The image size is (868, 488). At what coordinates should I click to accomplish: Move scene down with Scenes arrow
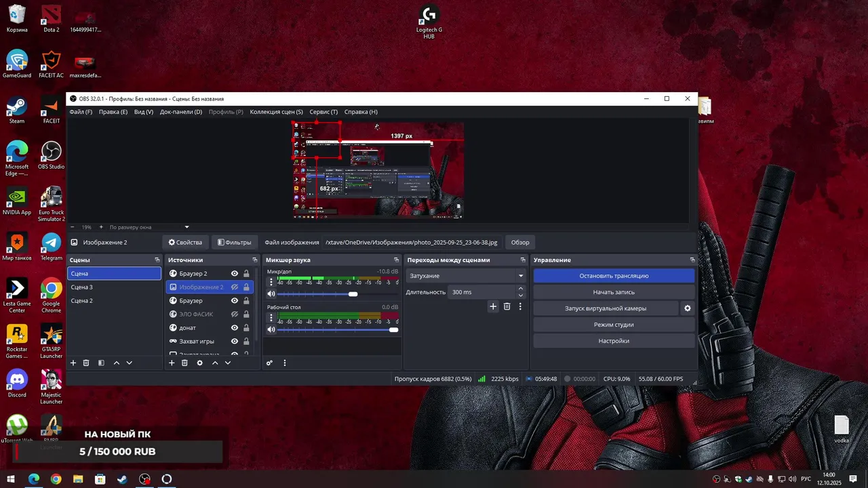(130, 363)
